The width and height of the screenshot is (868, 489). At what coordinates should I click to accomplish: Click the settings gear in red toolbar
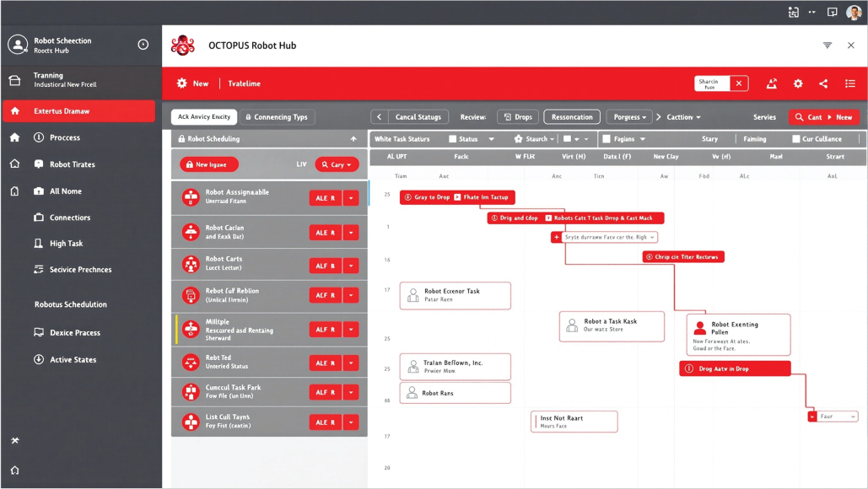click(798, 83)
